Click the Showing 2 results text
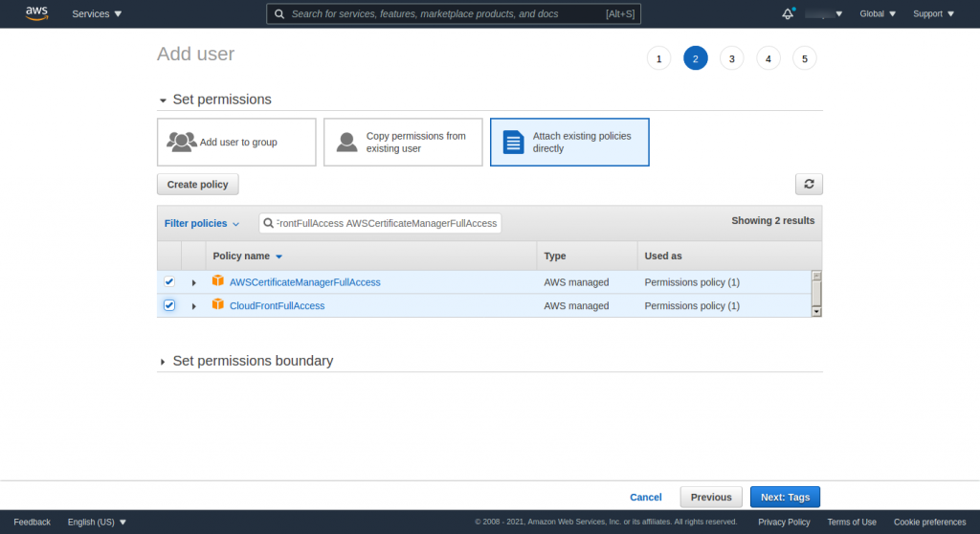The width and height of the screenshot is (980, 534). coord(773,220)
